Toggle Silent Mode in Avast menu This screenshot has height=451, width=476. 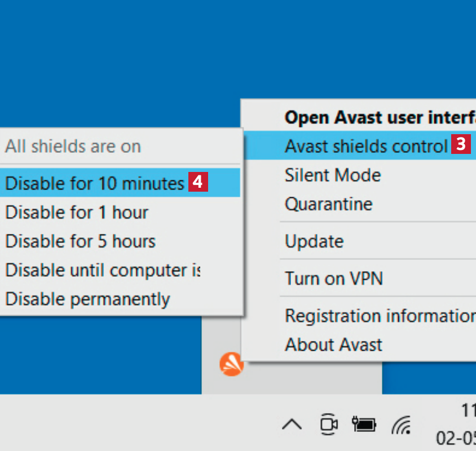tap(333, 175)
